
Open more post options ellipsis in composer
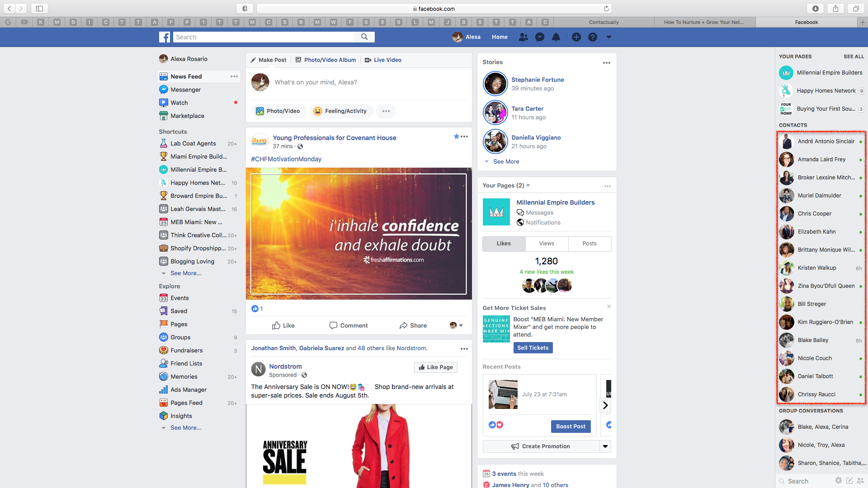pos(386,111)
